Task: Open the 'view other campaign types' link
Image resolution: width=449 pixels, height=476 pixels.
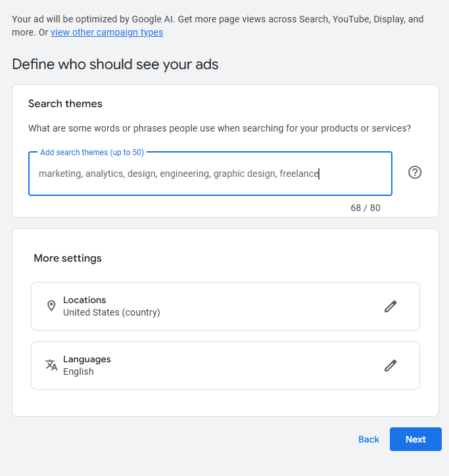Action: pos(107,32)
